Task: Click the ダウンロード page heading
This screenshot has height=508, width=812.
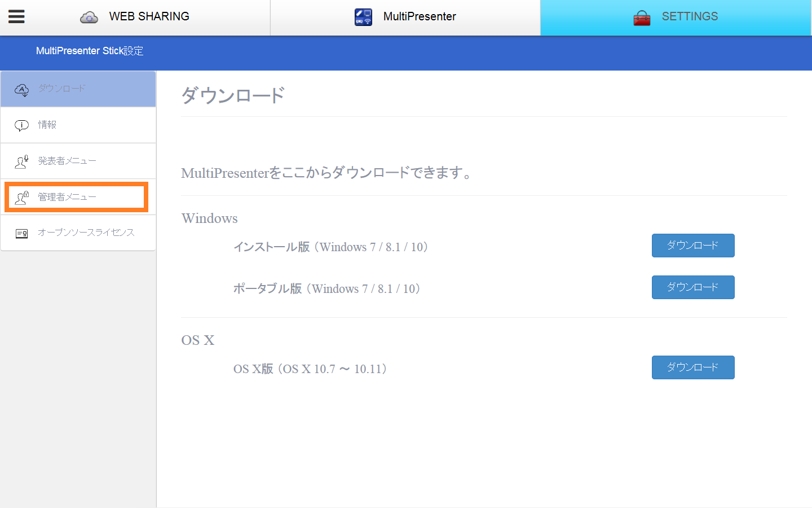Action: click(233, 95)
